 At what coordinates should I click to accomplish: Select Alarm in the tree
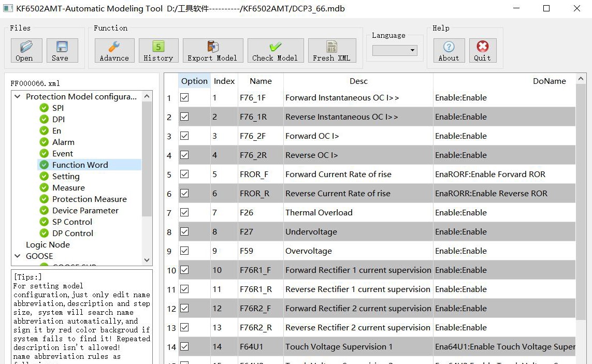[x=63, y=142]
